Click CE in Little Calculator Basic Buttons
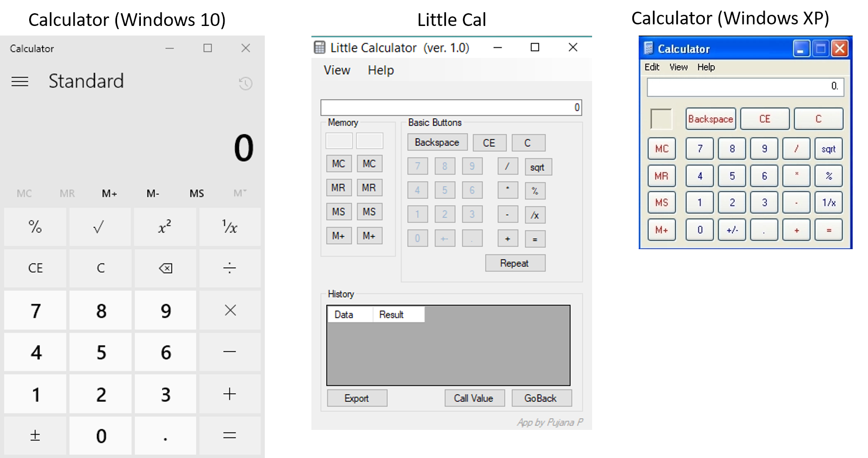868x458 pixels. tap(489, 143)
